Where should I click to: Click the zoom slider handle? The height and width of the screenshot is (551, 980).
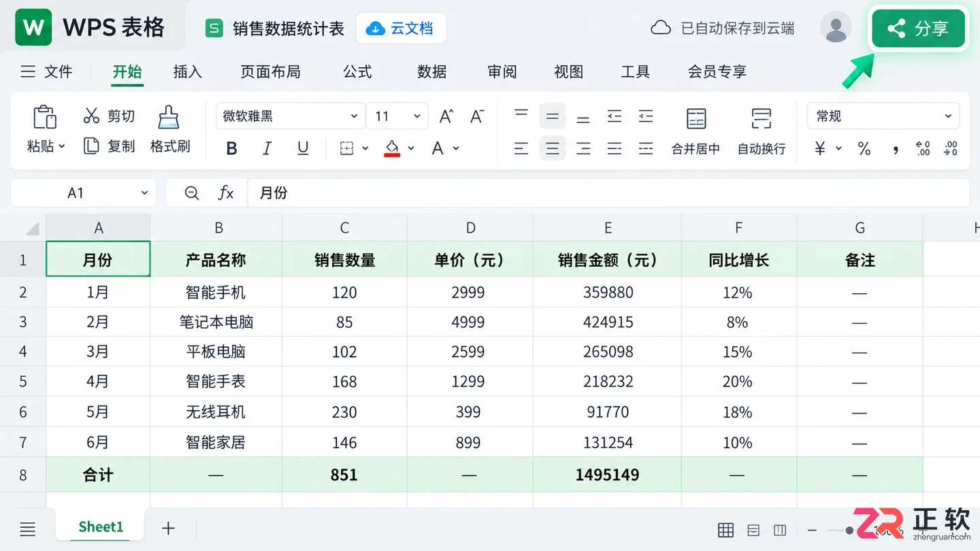[849, 531]
